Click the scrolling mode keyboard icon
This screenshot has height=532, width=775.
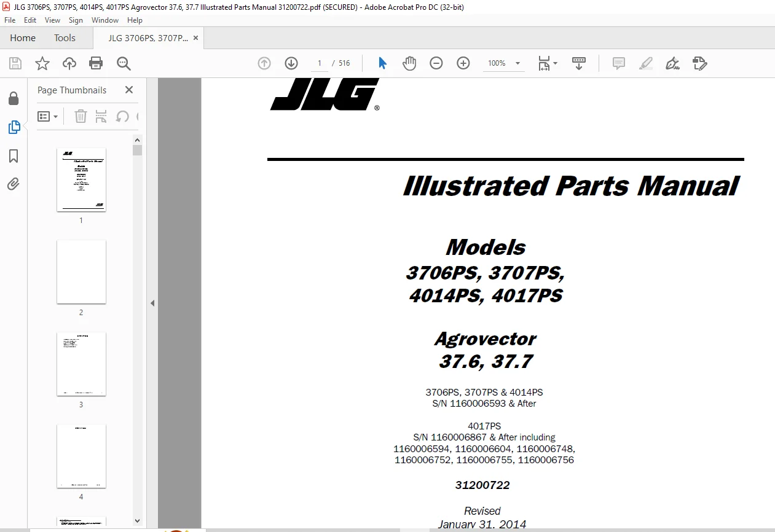578,63
